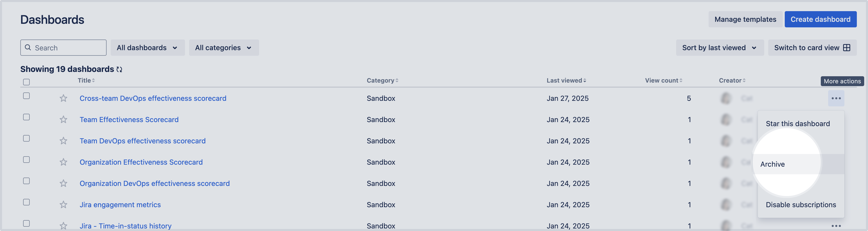The width and height of the screenshot is (868, 231).
Task: Open the three-dot menu for Jira Time-in-status history
Action: 836,226
